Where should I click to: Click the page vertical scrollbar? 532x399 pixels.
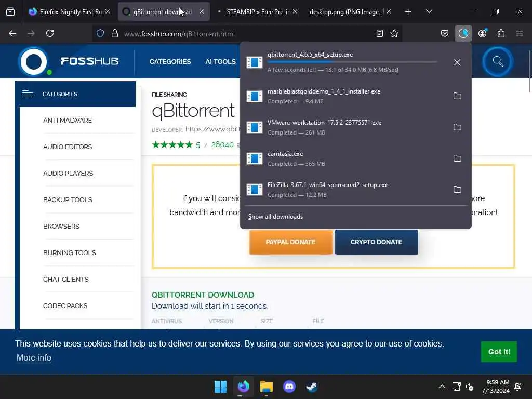click(529, 71)
